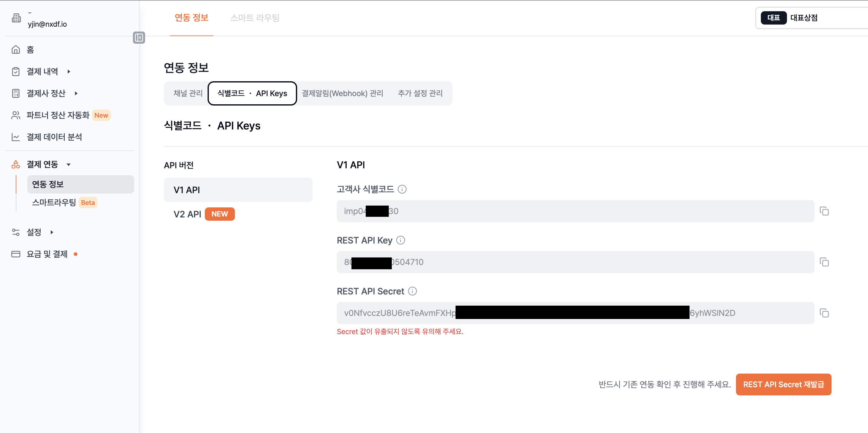Image resolution: width=868 pixels, height=433 pixels.
Task: Show info tooltip for REST API Secret
Action: (412, 291)
